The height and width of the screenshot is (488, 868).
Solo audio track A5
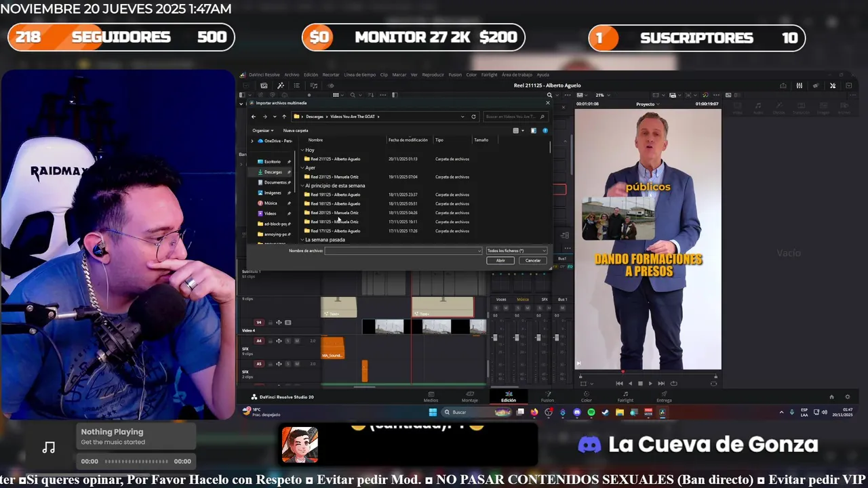288,364
